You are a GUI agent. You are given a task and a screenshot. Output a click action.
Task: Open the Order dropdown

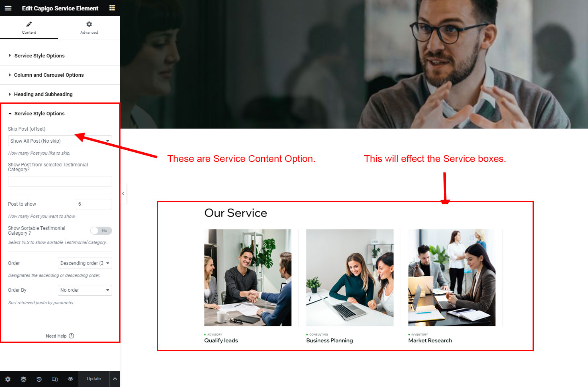pyautogui.click(x=85, y=263)
